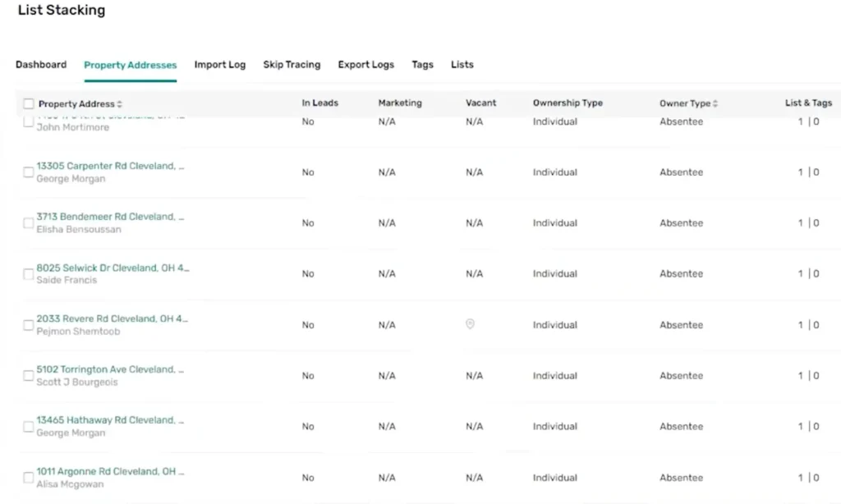The width and height of the screenshot is (841, 504).
Task: Open the 1011 Argonne Rd Cleveland link
Action: (110, 471)
